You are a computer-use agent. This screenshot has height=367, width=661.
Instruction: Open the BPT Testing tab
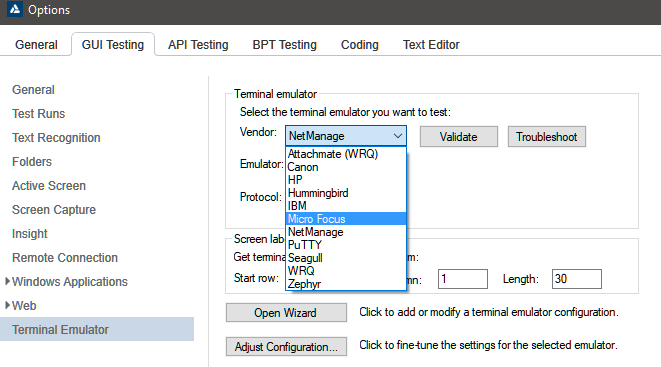point(285,45)
